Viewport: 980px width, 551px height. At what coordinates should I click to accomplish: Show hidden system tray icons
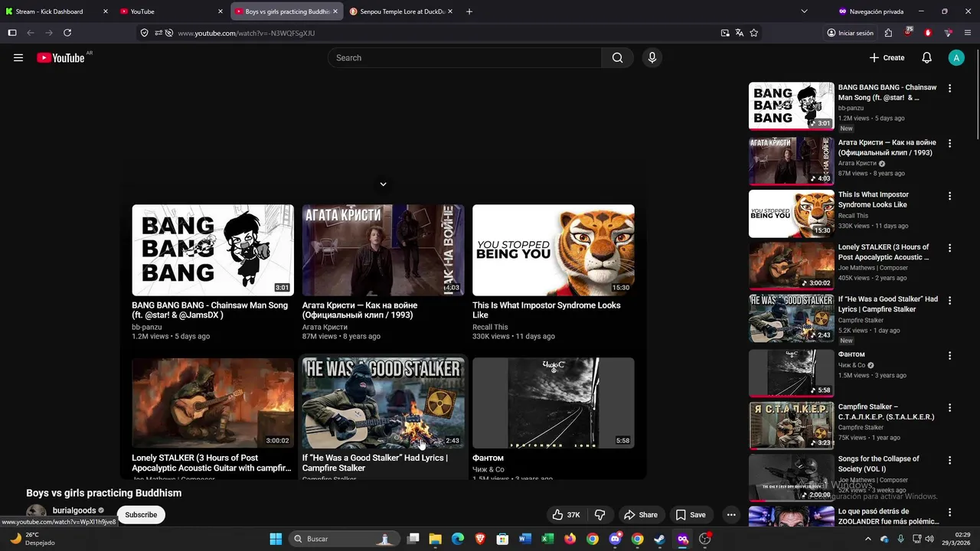[867, 539]
